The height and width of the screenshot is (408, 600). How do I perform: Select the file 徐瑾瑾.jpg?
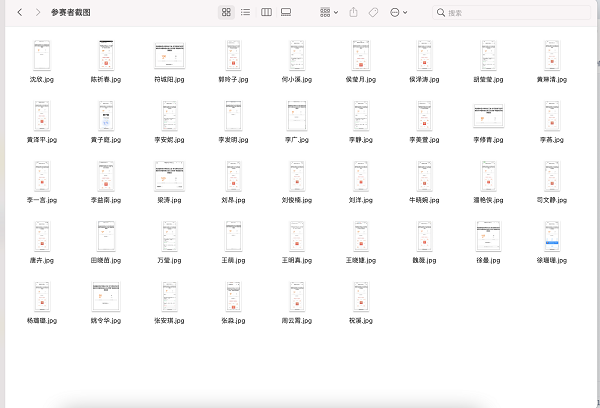pyautogui.click(x=553, y=239)
